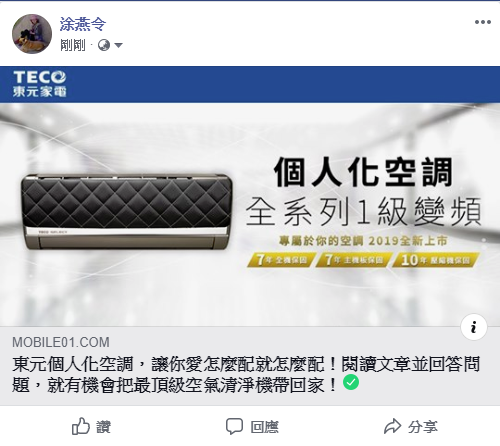500x446 pixels.
Task: Click the globe public privacy icon
Action: (x=104, y=45)
